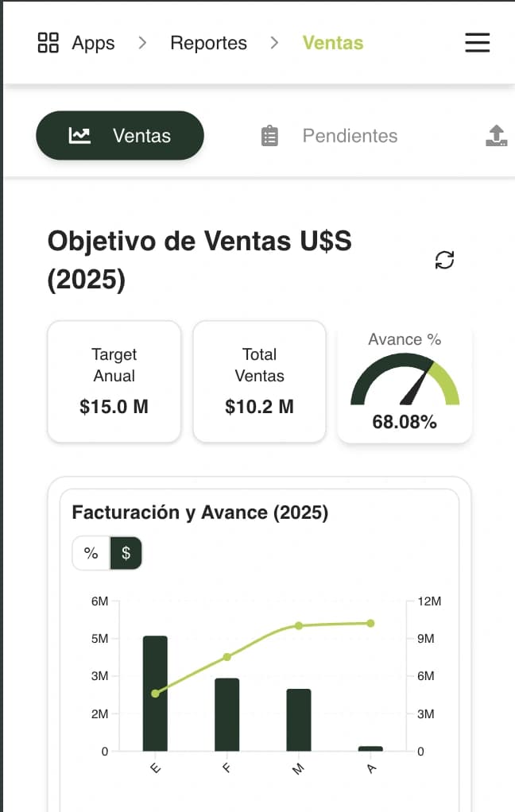Expand breadcrumb chevron after Apps
Image resolution: width=515 pixels, height=812 pixels.
coord(143,43)
